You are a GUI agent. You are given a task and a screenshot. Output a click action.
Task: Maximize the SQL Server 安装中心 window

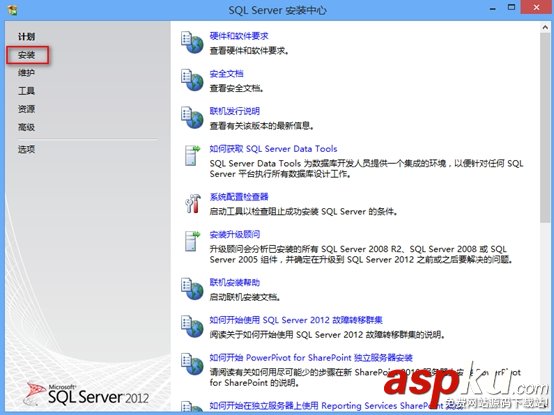(511, 8)
